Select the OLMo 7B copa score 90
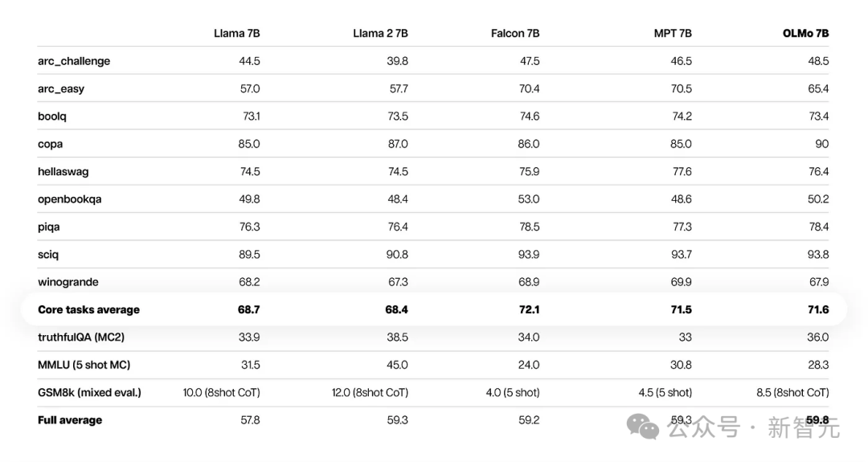The image size is (868, 462). (821, 144)
